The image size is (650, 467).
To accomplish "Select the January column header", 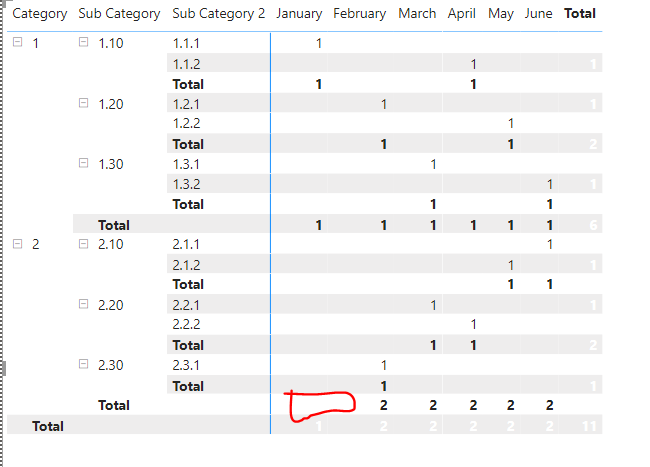I will point(299,14).
